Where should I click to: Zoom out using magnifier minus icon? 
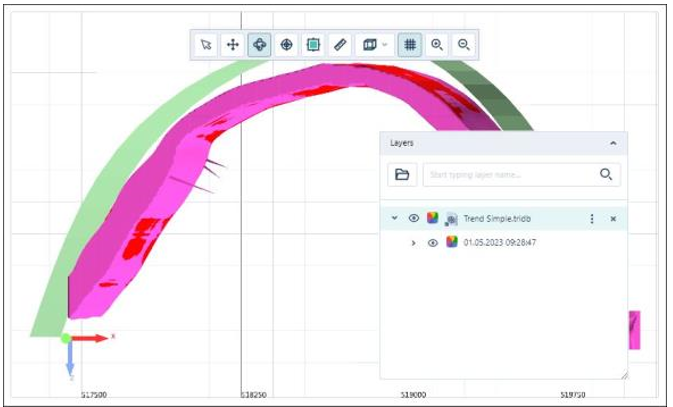point(463,45)
